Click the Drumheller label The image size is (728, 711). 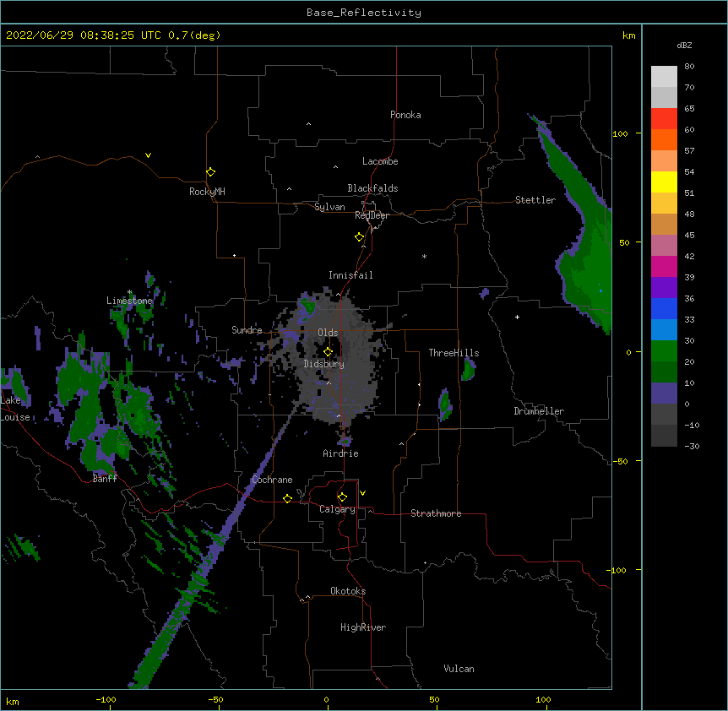pyautogui.click(x=539, y=411)
